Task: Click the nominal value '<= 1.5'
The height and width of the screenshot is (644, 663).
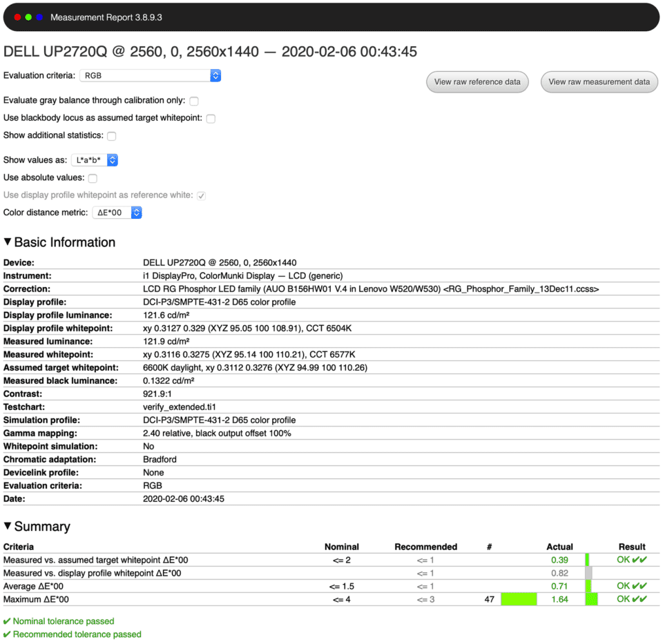Action: click(x=342, y=586)
